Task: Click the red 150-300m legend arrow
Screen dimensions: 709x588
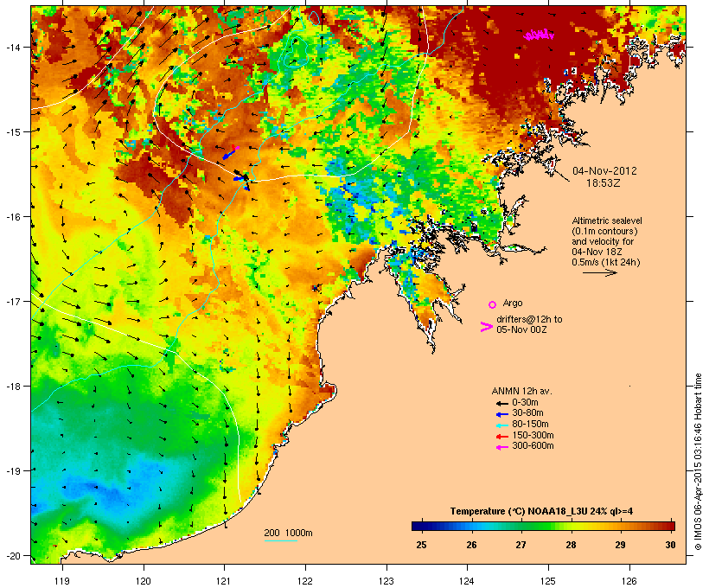Action: [501, 437]
